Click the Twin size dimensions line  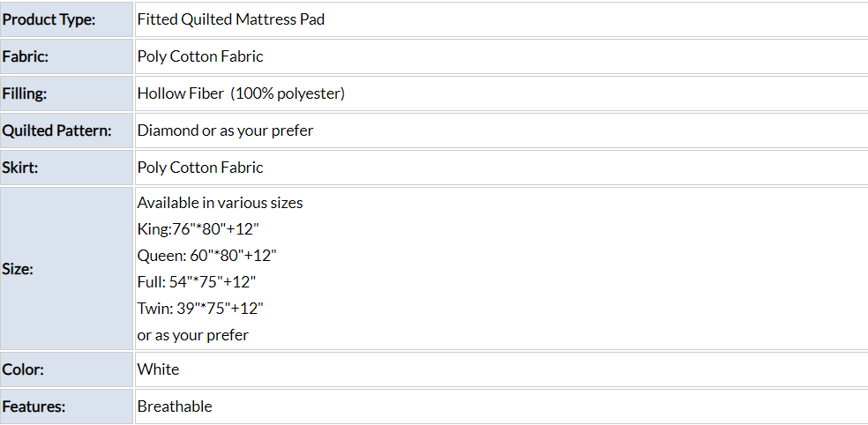point(200,309)
